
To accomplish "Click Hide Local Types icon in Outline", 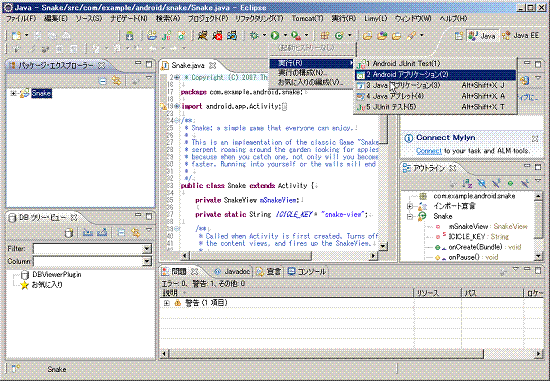I will click(x=525, y=183).
